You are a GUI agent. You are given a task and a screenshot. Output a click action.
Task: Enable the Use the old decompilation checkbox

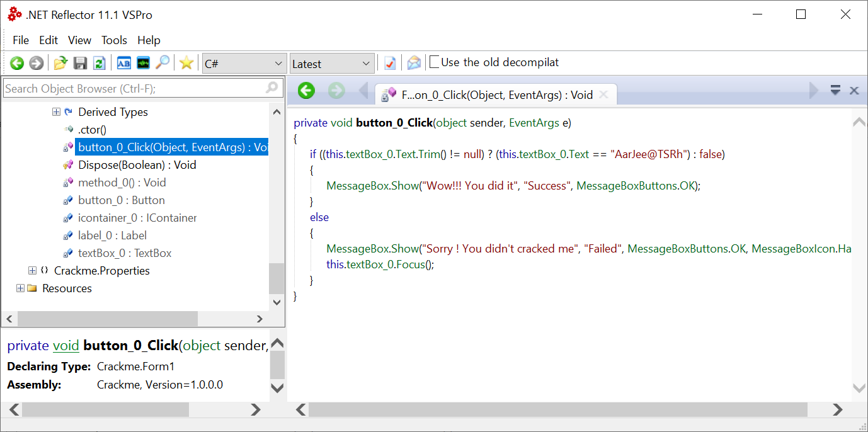pyautogui.click(x=435, y=62)
